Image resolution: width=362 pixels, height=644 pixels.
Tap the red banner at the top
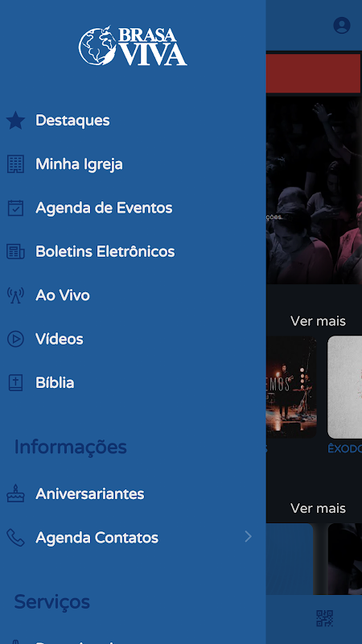(313, 73)
